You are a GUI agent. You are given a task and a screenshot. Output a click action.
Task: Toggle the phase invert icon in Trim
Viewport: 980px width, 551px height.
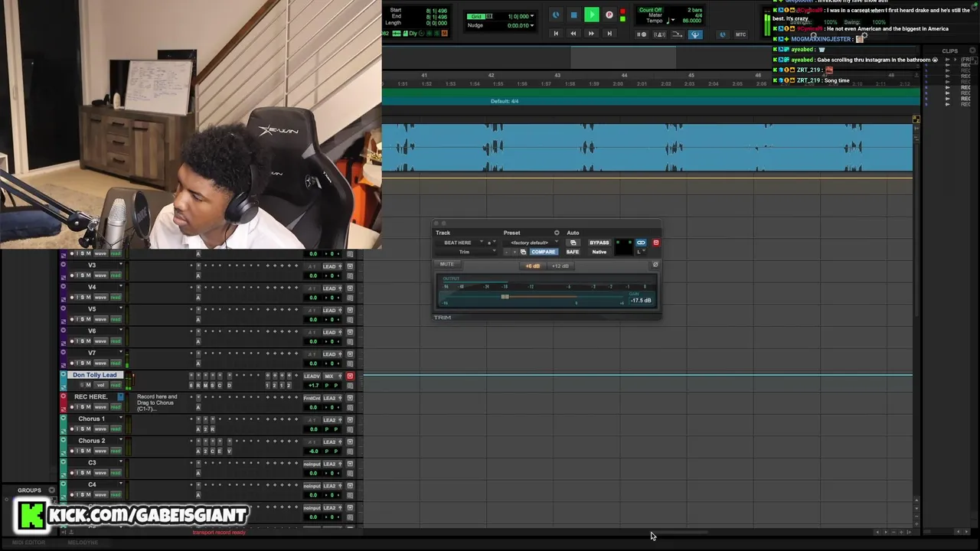coord(655,265)
